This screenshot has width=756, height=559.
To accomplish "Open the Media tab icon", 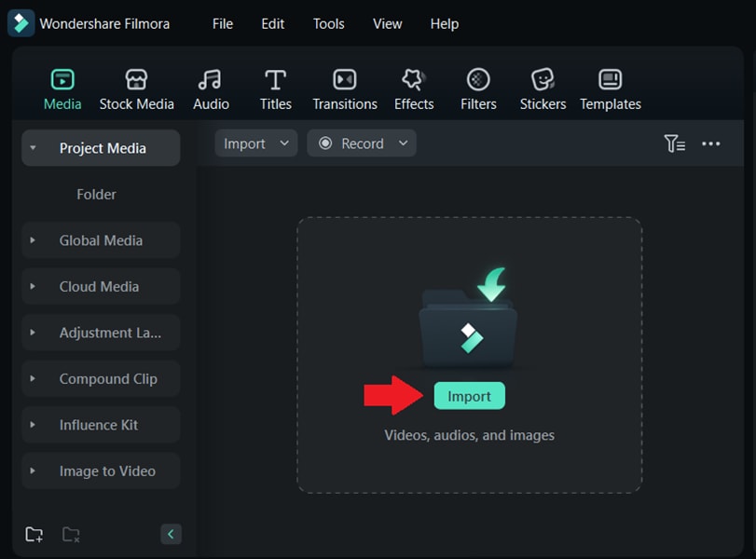I will click(62, 79).
